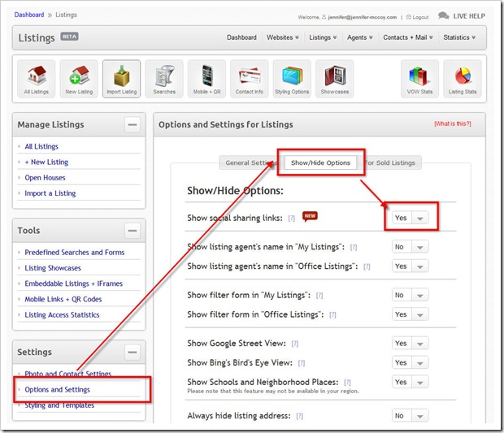Click the New Listing icon

pyautogui.click(x=79, y=79)
